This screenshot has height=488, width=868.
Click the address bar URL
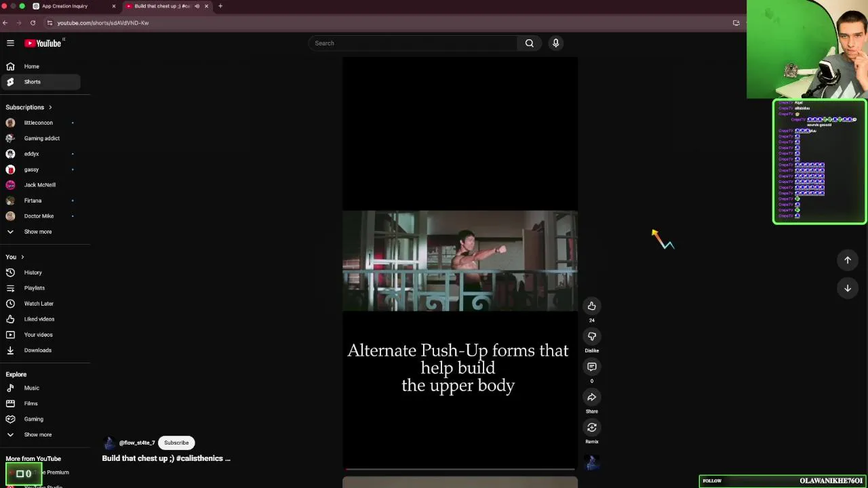coord(103,23)
